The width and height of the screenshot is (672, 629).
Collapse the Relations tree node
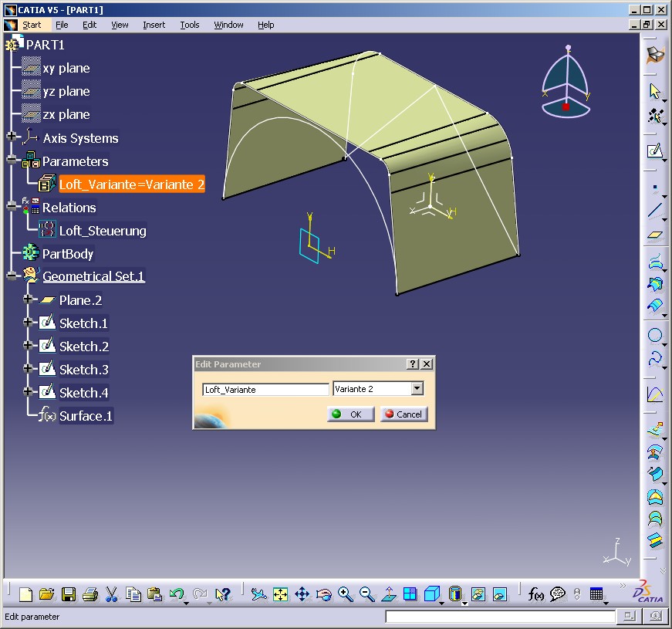(12, 207)
